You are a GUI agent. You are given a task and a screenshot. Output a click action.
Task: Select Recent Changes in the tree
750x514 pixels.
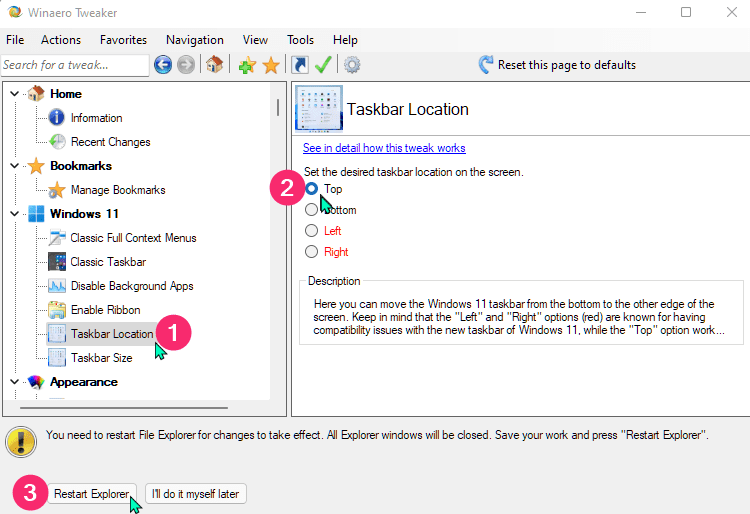110,142
